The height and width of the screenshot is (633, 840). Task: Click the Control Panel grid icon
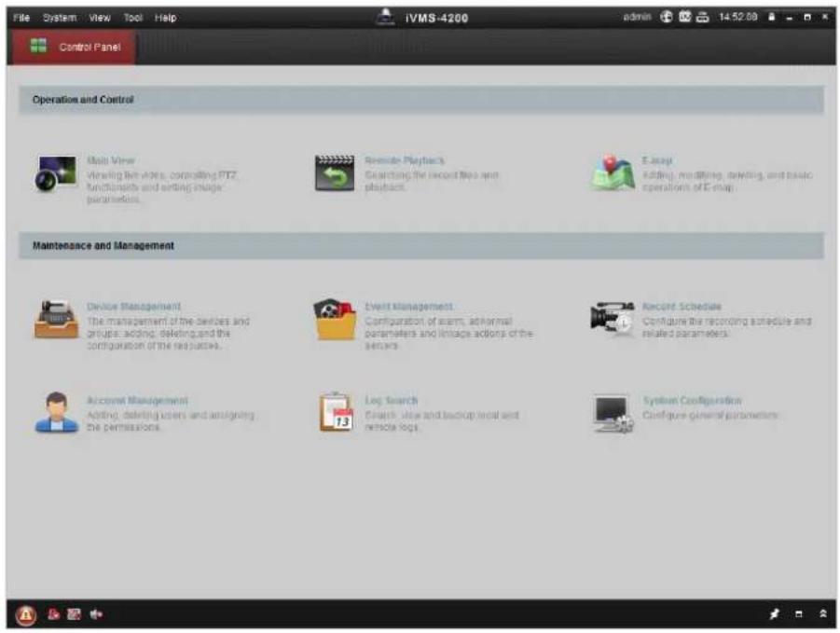(x=38, y=46)
